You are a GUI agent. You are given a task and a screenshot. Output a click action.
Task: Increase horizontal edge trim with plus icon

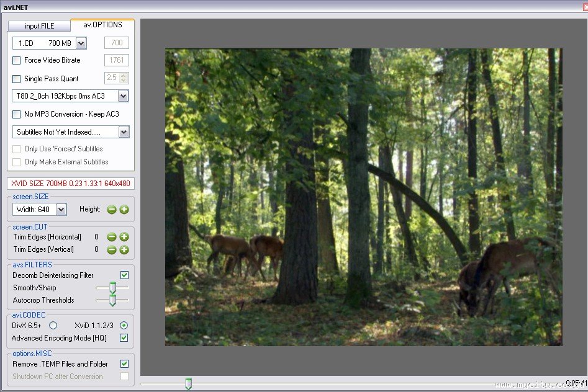click(x=124, y=237)
